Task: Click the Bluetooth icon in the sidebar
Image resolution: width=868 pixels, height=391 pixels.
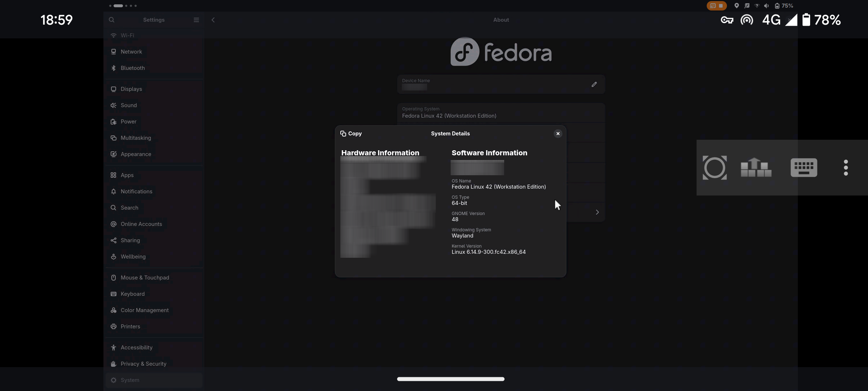Action: pyautogui.click(x=114, y=68)
